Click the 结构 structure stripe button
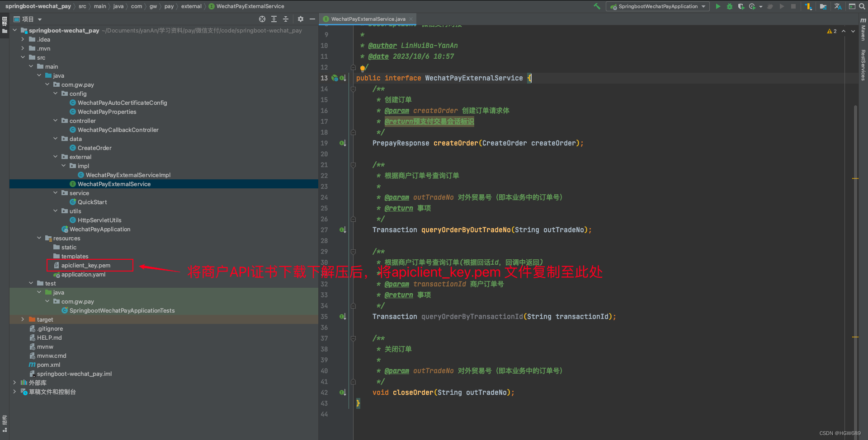This screenshot has width=868, height=440. (5, 423)
